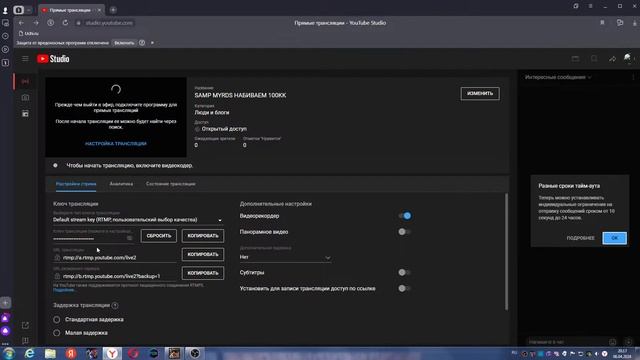
Task: Open the webcam option in left sidebar
Action: click(x=25, y=98)
